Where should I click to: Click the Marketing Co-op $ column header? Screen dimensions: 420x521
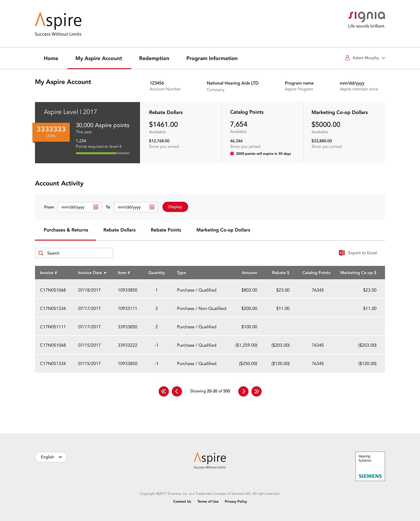[358, 273]
